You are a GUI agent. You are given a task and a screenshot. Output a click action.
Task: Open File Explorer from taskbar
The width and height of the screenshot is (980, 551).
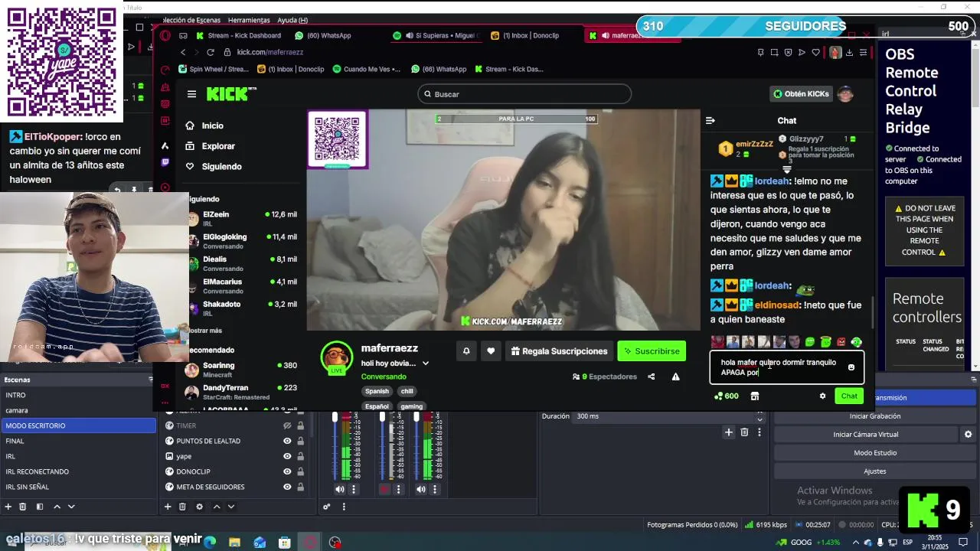tap(234, 543)
